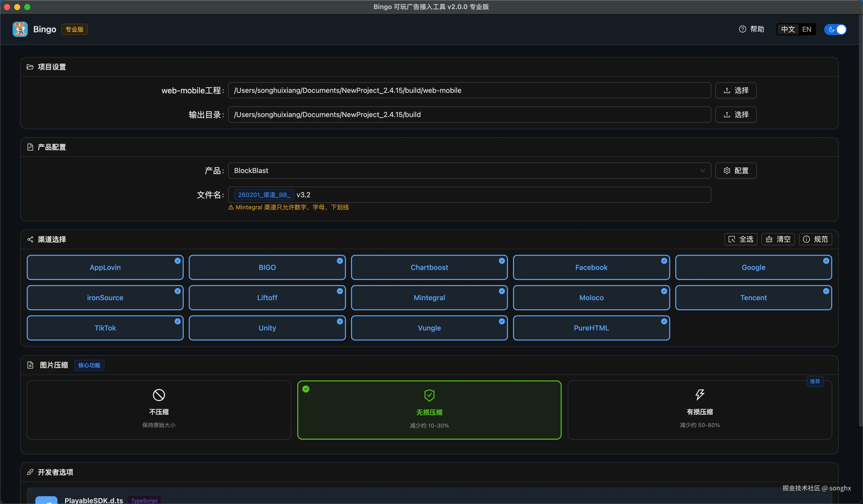Toggle the TikTok channel
The image size is (863, 504).
(x=105, y=328)
